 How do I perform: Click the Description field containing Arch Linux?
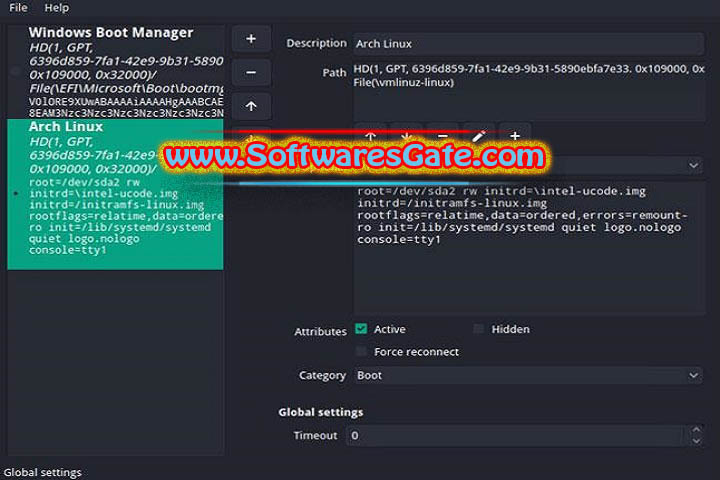pyautogui.click(x=528, y=44)
